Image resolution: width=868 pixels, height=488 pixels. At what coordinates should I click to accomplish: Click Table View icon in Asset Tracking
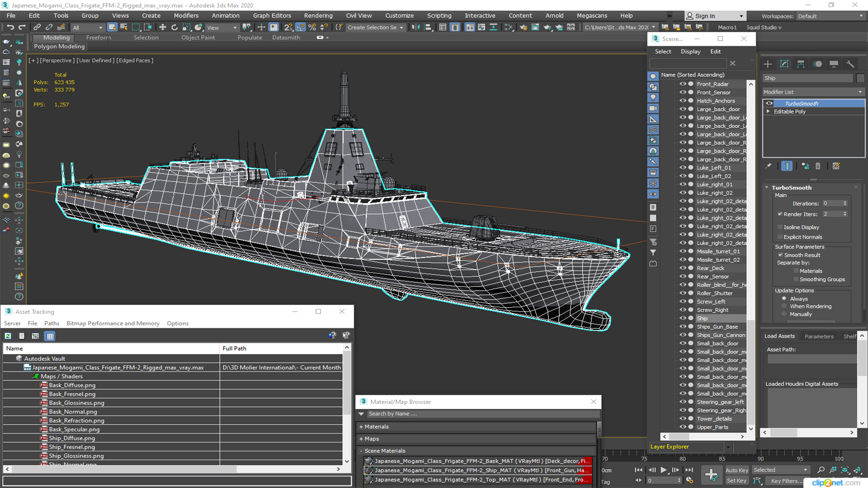point(50,336)
